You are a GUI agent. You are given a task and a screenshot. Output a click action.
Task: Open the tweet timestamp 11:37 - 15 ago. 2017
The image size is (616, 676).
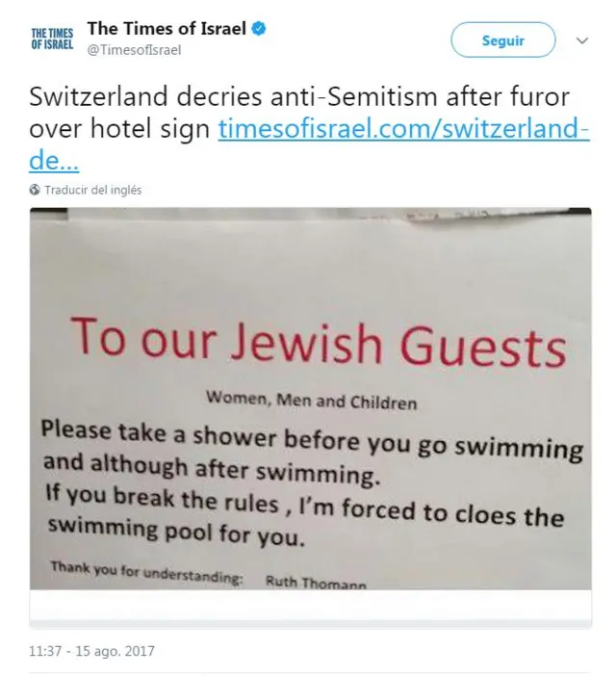tap(91, 651)
